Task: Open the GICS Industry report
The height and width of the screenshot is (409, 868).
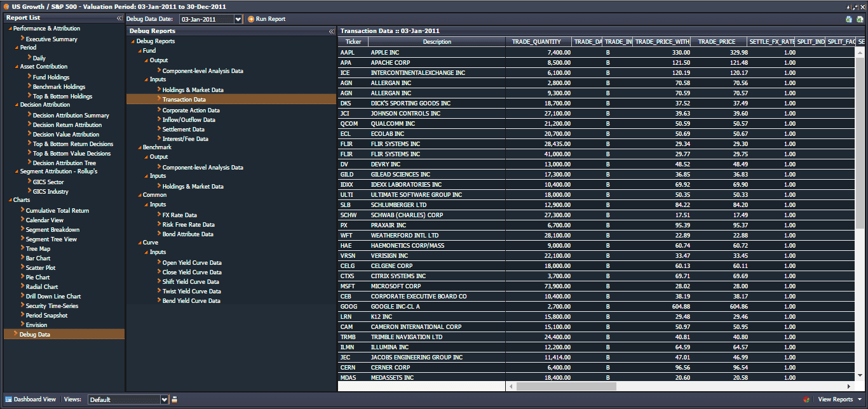Action: click(51, 192)
